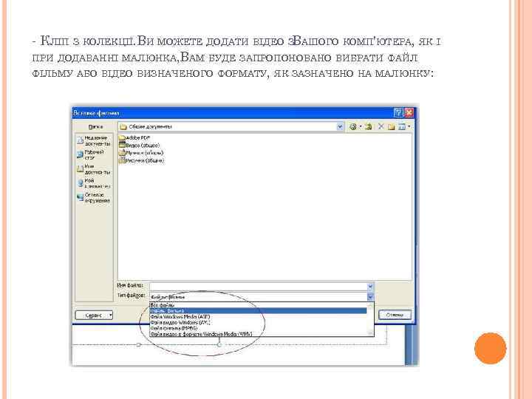This screenshot has width=532, height=399.
Task: Select the Рисунки (общие) folder
Action: pyautogui.click(x=141, y=160)
